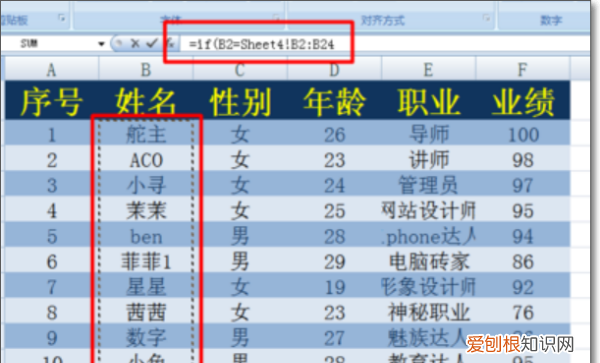The width and height of the screenshot is (600, 363).
Task: Select the name cell ACO
Action: tap(146, 159)
